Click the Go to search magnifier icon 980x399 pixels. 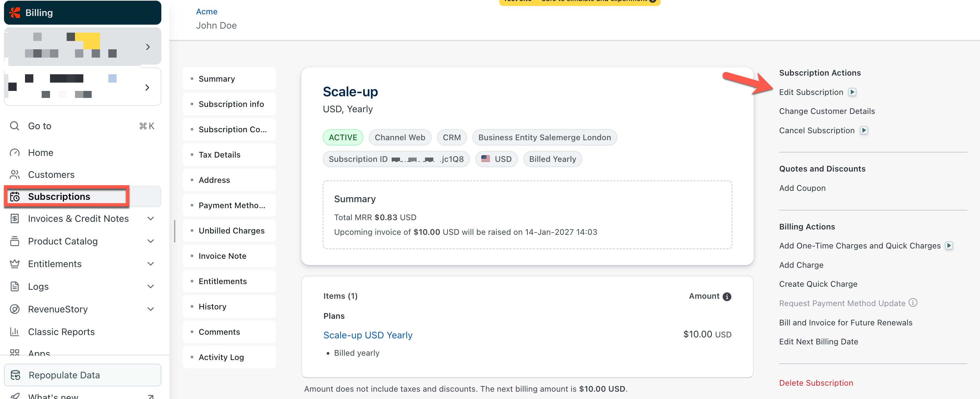[x=14, y=126]
